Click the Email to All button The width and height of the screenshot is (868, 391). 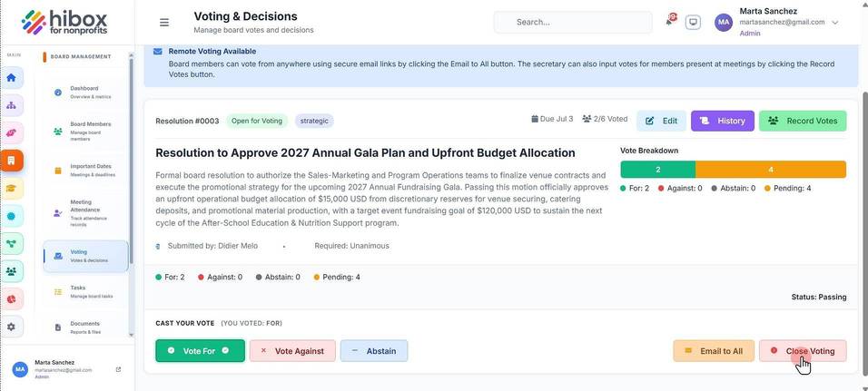pyautogui.click(x=714, y=350)
